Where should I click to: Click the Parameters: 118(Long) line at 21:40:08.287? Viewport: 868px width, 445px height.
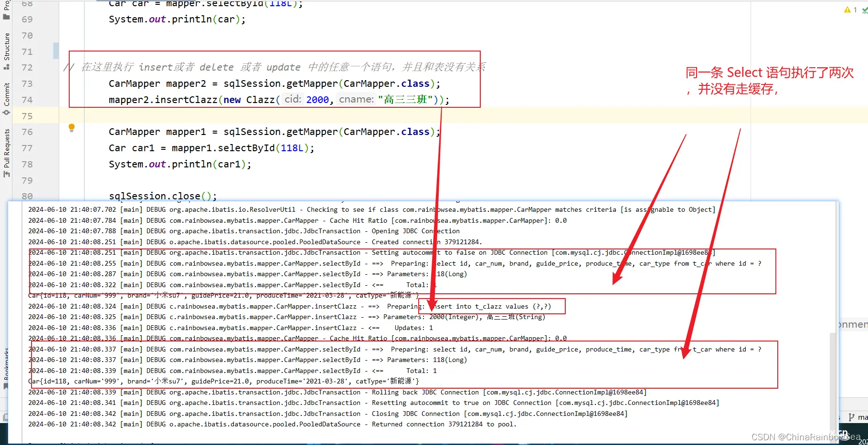(x=247, y=274)
